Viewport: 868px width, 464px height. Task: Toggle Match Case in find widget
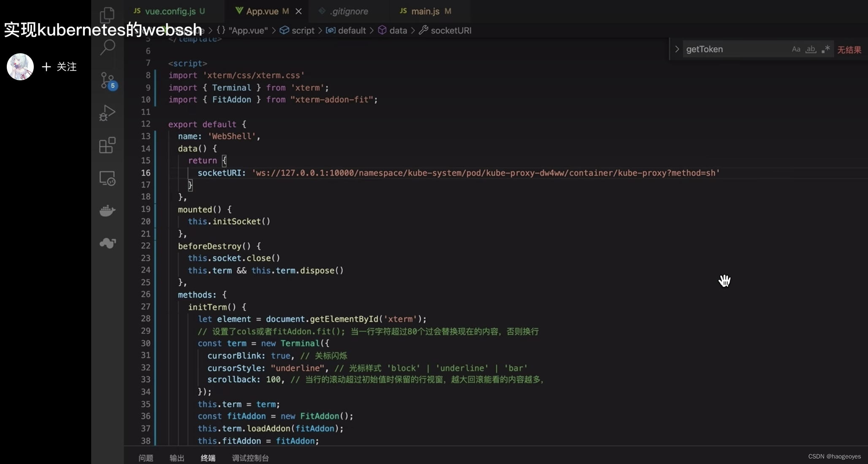(796, 49)
